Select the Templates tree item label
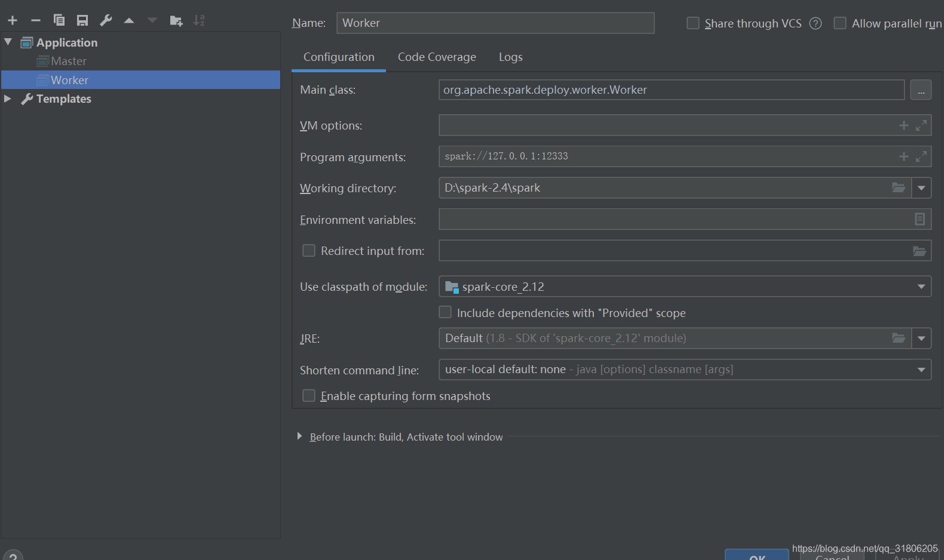Screen dimensions: 944x560 tap(64, 99)
